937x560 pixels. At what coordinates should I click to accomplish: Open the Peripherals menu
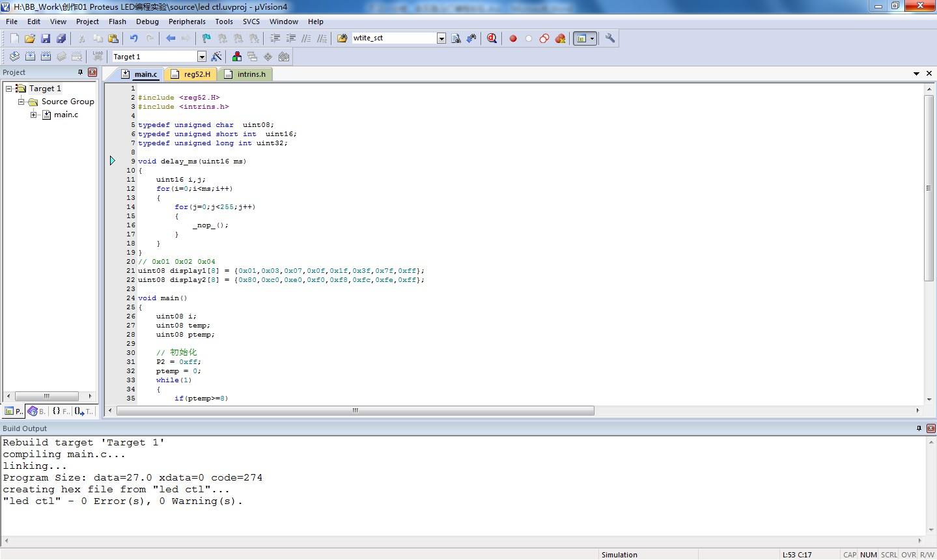pyautogui.click(x=187, y=21)
